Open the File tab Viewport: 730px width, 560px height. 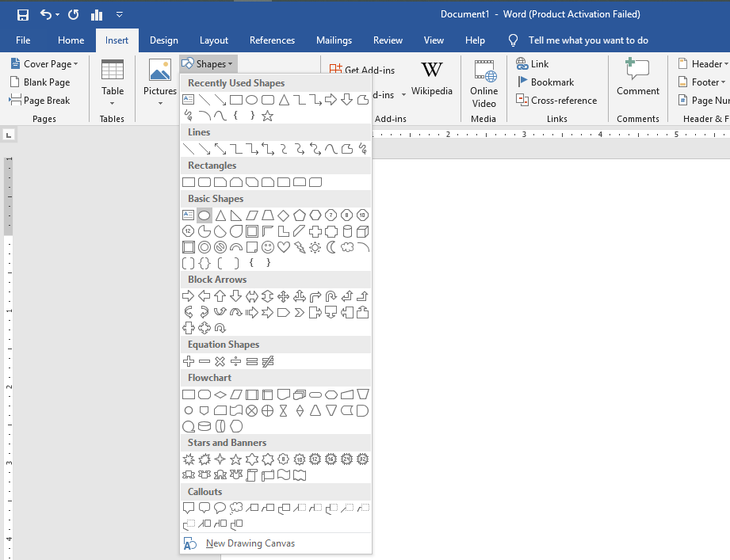23,40
